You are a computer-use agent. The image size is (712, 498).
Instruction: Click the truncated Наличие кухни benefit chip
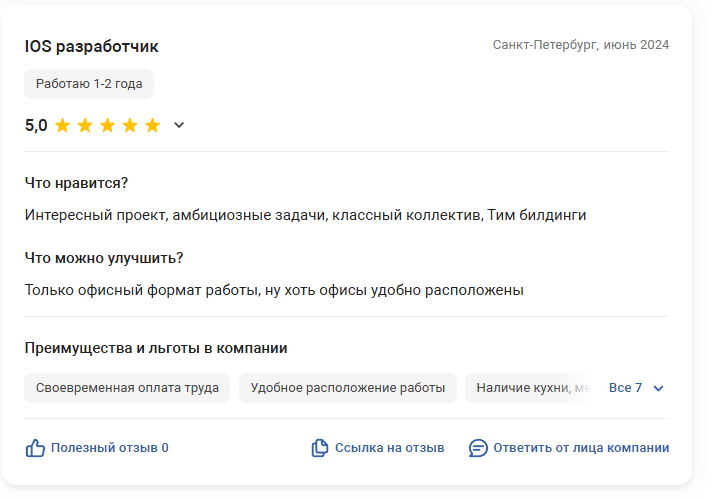530,388
